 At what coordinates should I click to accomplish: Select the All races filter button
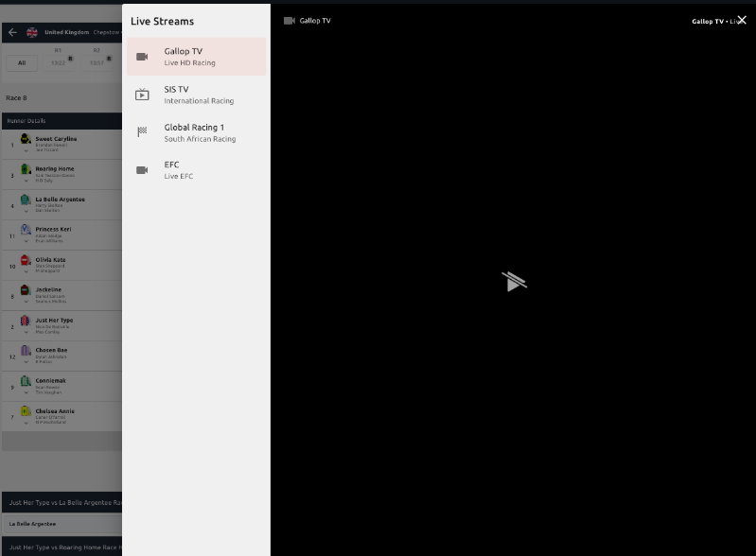pyautogui.click(x=22, y=62)
